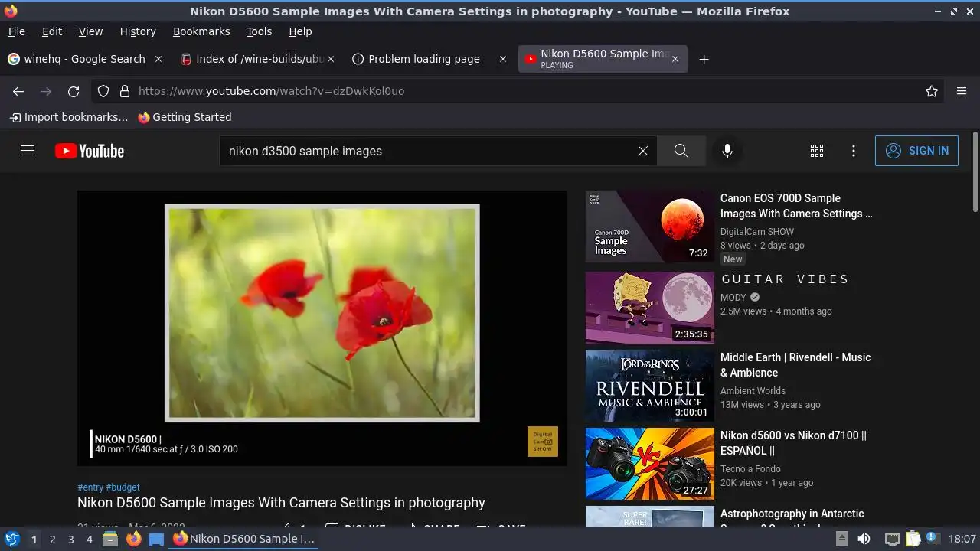Bookmark this page with the star
Image resolution: width=980 pixels, height=551 pixels.
(x=932, y=91)
